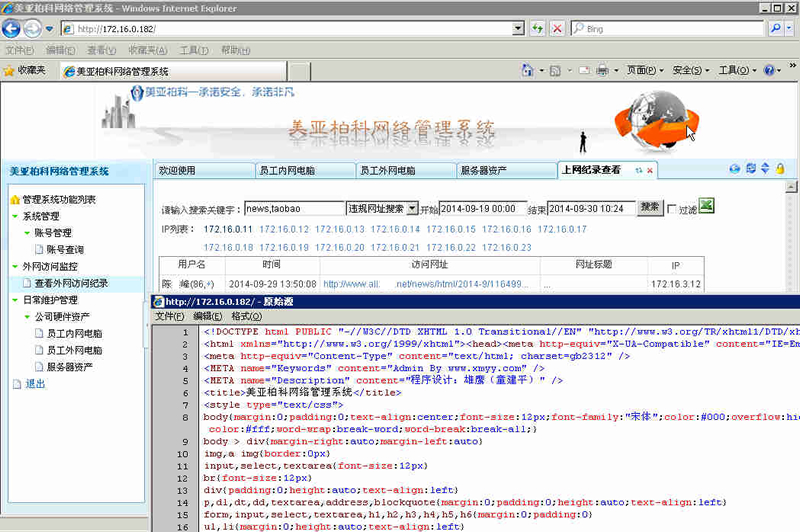Open the 收藏夹(A) menu

[x=147, y=50]
